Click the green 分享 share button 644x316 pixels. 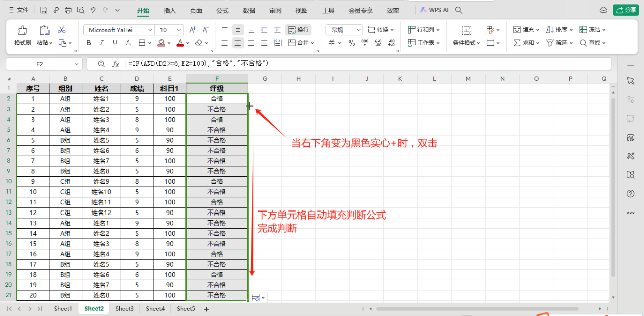pos(626,10)
